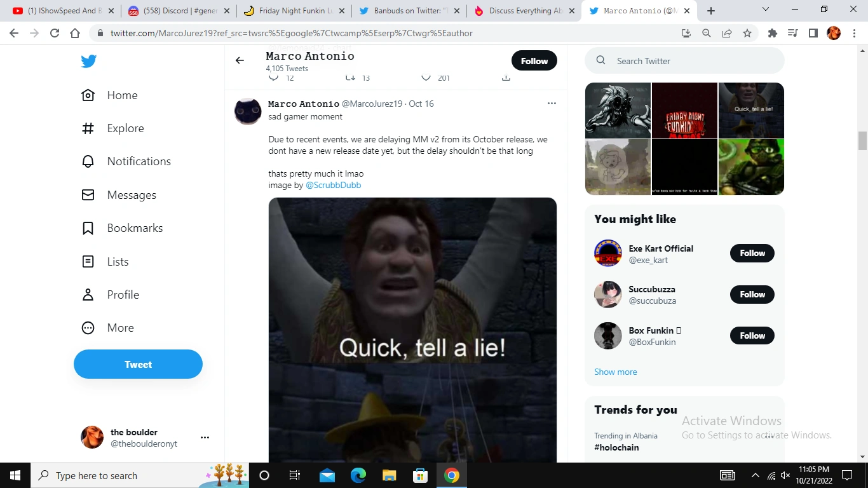Open the Friday Night Funkin media thumbnail
The height and width of the screenshot is (488, 868).
tap(684, 111)
